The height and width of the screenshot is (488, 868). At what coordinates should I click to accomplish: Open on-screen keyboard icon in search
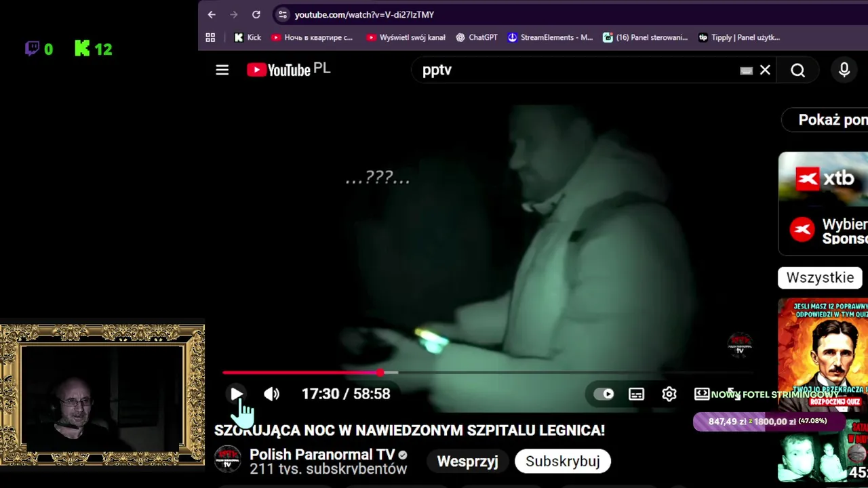tap(746, 70)
